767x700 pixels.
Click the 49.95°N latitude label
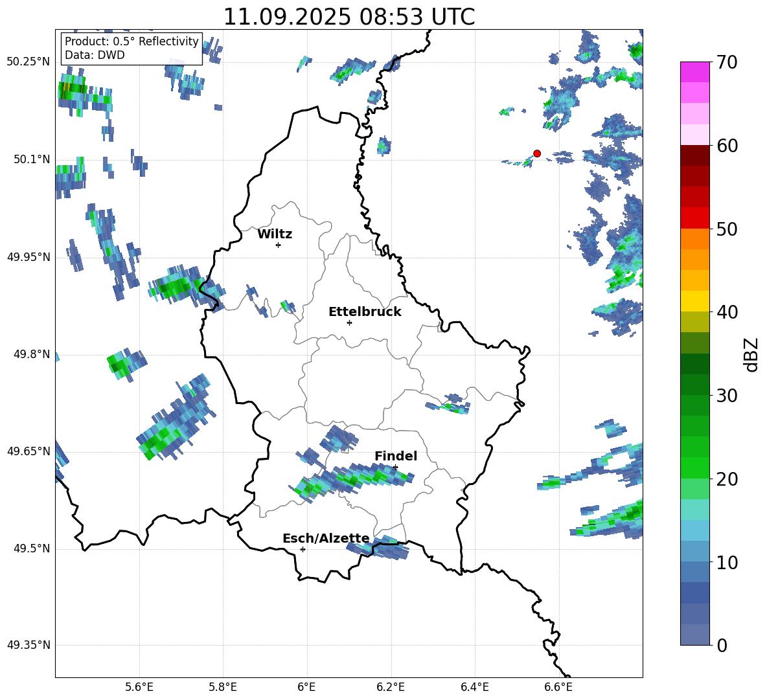click(x=29, y=257)
